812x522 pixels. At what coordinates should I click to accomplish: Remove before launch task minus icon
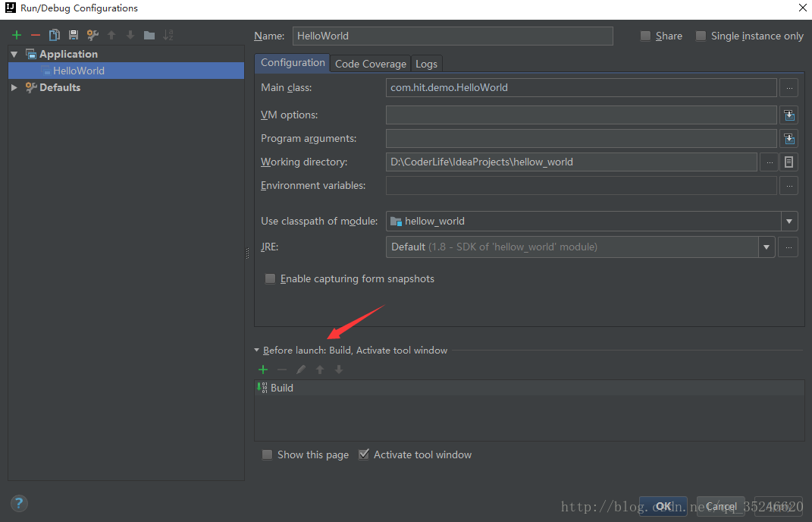(x=282, y=369)
